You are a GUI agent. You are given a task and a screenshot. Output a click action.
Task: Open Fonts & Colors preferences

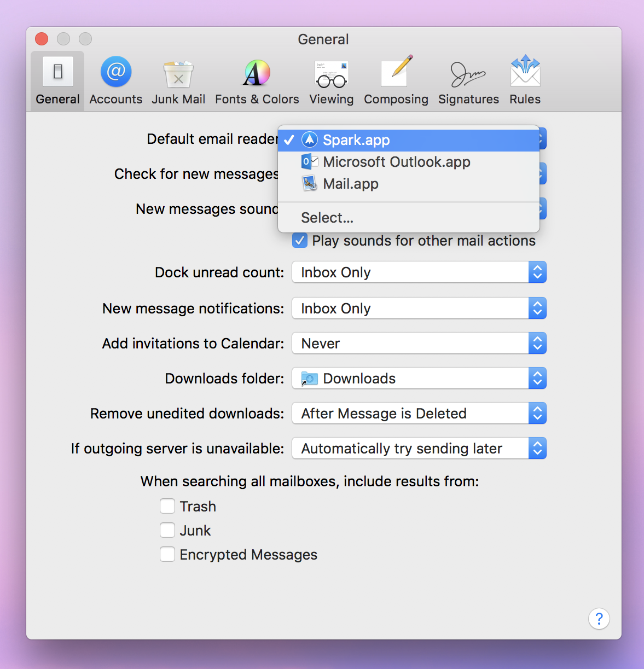click(257, 81)
